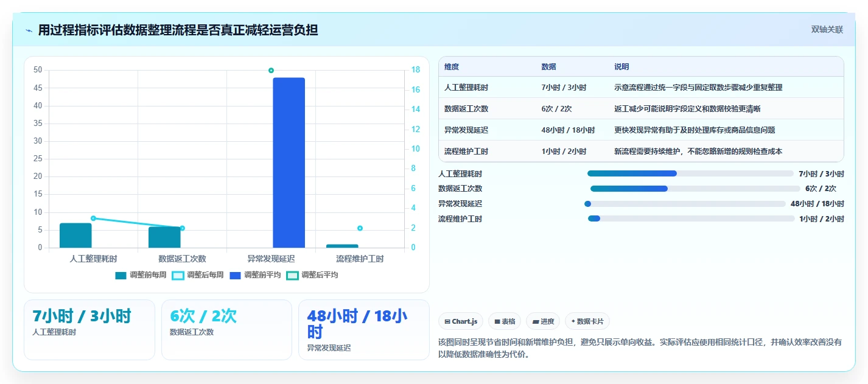This screenshot has height=384, width=868.
Task: Select the 数据卡片 tag
Action: [587, 321]
